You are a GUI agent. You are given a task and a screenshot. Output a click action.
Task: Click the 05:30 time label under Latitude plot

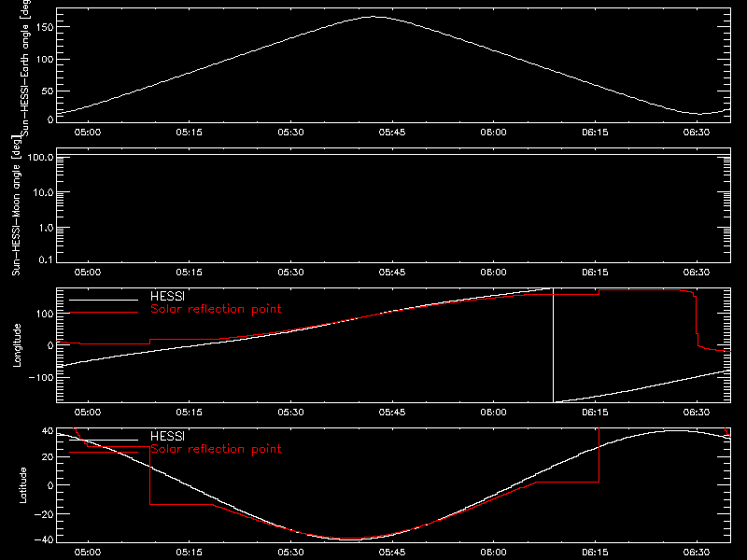point(290,553)
